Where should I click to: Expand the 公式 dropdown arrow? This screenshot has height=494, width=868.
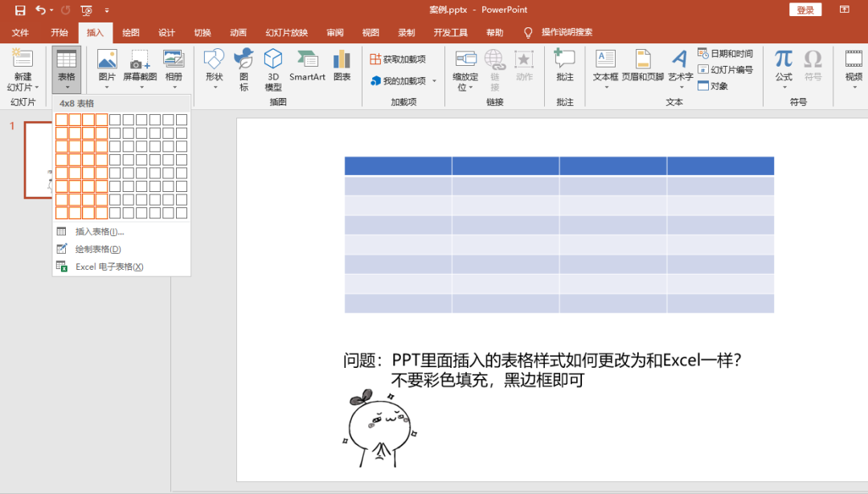[784, 88]
